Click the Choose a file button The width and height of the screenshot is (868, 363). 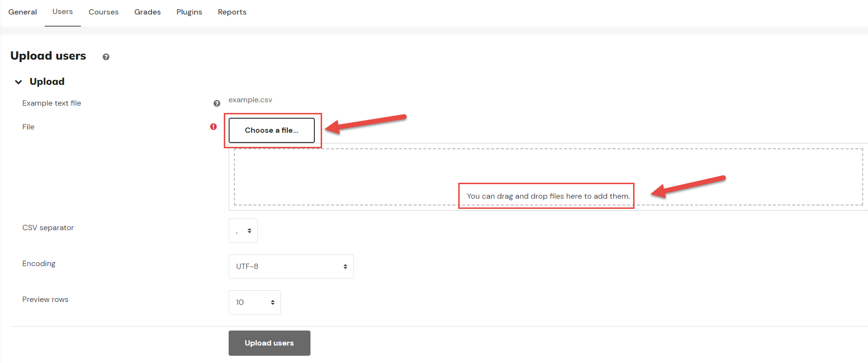point(272,130)
